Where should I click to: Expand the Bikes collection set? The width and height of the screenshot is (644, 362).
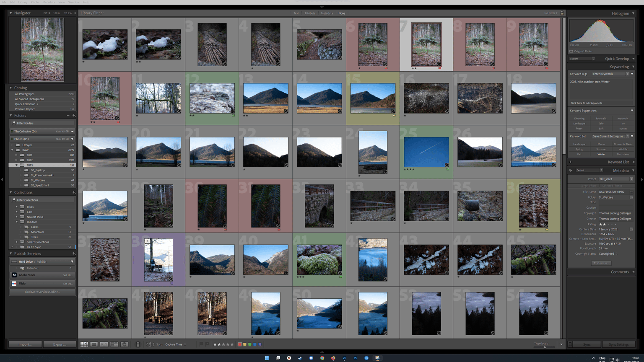click(x=17, y=207)
